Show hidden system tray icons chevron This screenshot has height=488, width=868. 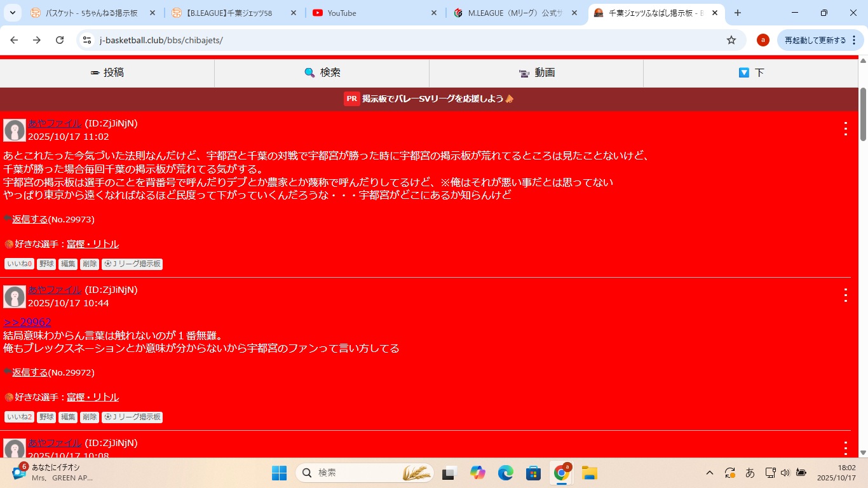(710, 473)
